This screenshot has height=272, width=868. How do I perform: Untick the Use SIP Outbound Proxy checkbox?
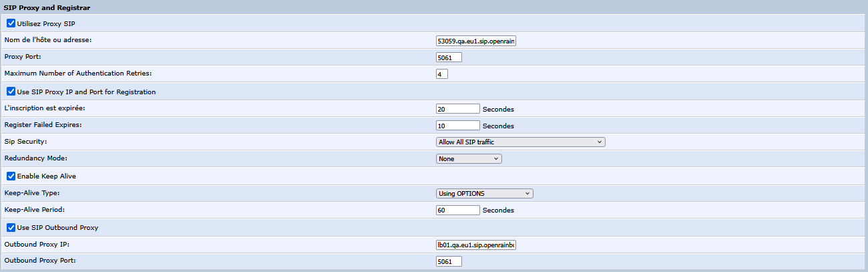(x=11, y=227)
